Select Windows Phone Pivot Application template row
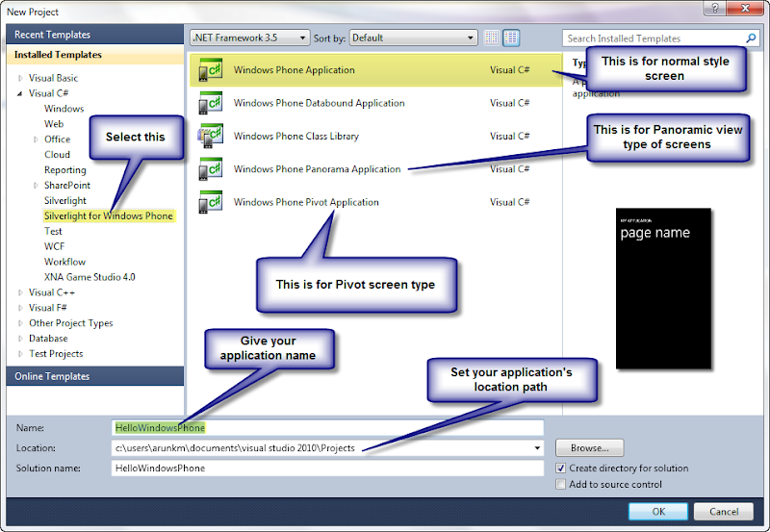The width and height of the screenshot is (770, 532). [375, 202]
